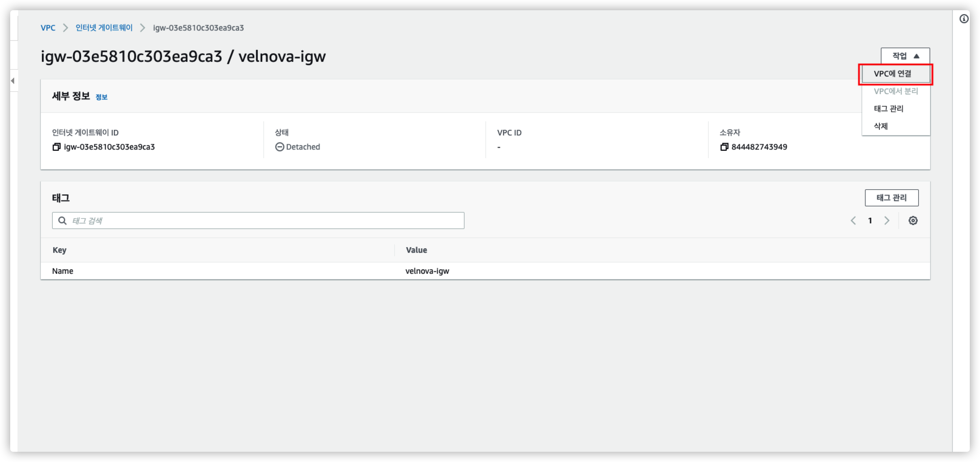Click the info circle icon top right
The width and height of the screenshot is (980, 462).
[x=964, y=19]
